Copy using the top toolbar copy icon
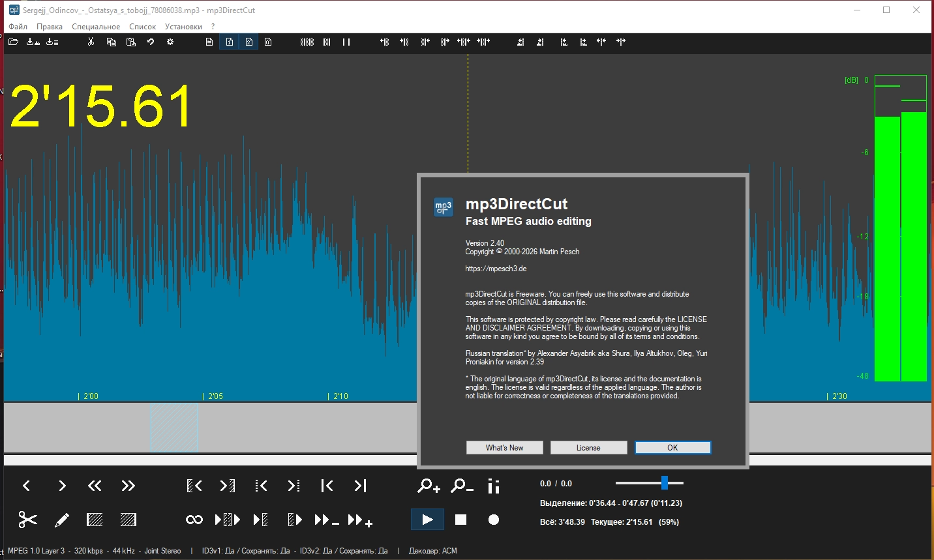The width and height of the screenshot is (934, 560). coord(111,42)
